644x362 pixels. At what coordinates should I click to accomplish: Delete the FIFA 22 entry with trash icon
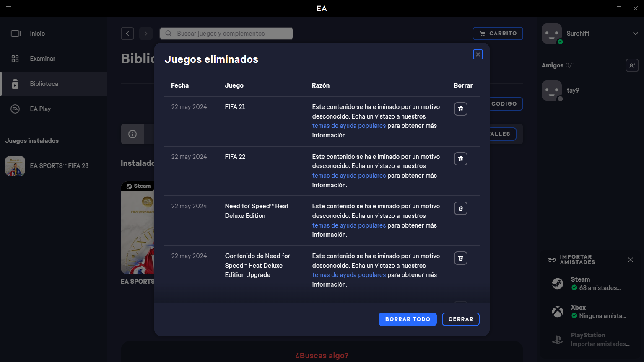pyautogui.click(x=461, y=159)
